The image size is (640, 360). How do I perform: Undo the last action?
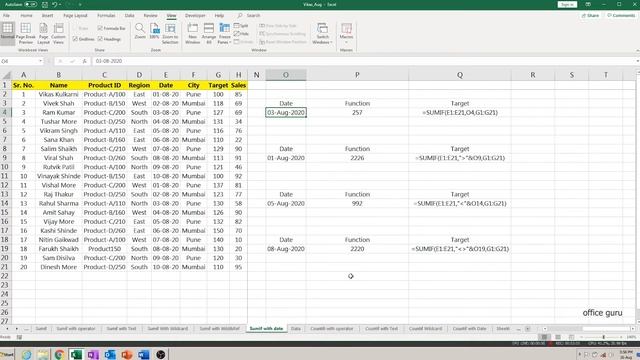click(x=54, y=4)
